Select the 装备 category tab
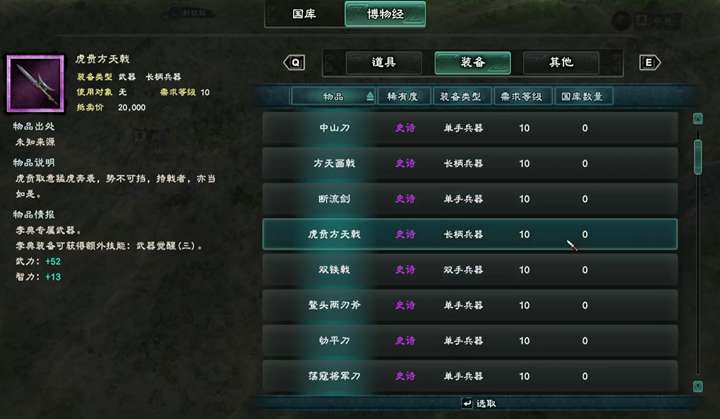Screen dimensions: 720x419 pos(472,62)
